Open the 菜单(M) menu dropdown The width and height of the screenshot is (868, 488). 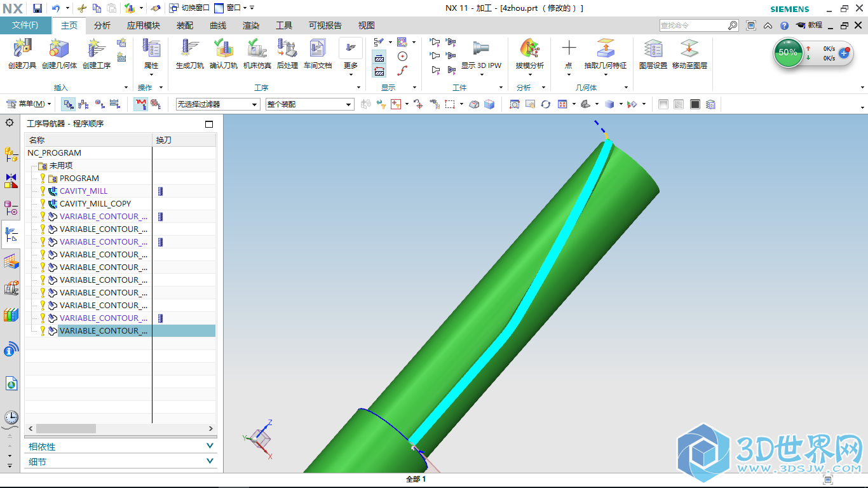(29, 104)
